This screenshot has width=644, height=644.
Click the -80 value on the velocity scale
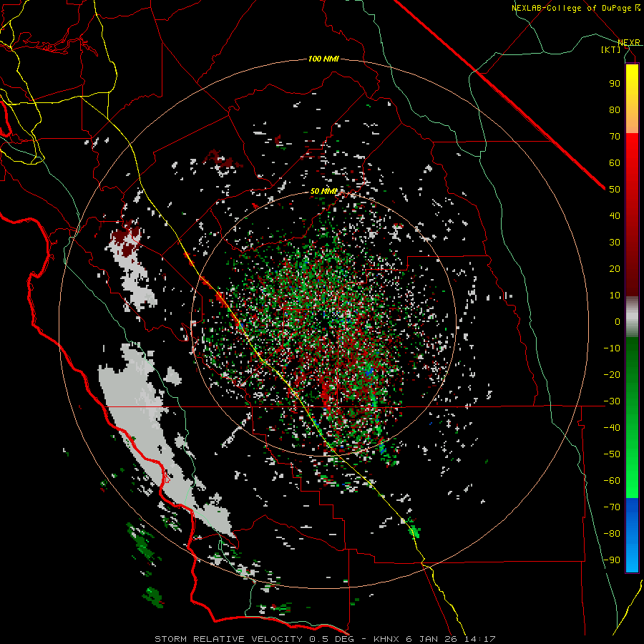point(612,534)
